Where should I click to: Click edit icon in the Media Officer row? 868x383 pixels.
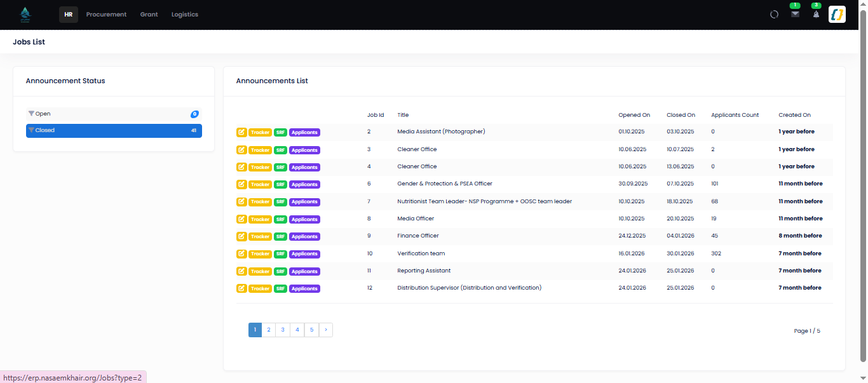[241, 219]
